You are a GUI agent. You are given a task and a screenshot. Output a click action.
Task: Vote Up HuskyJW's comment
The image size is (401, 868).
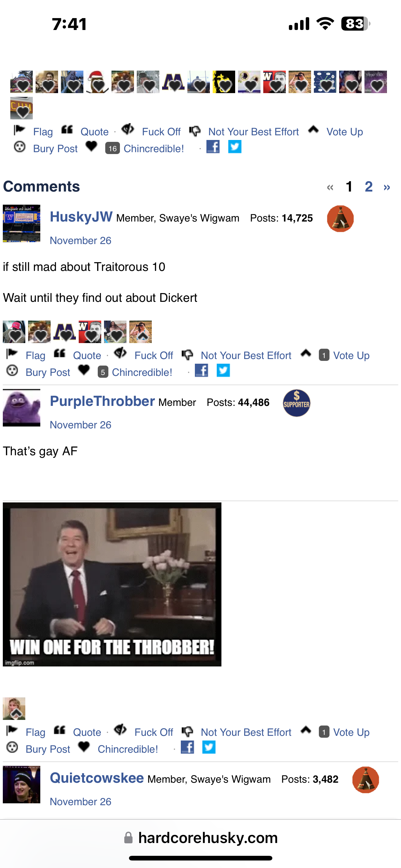coord(351,355)
